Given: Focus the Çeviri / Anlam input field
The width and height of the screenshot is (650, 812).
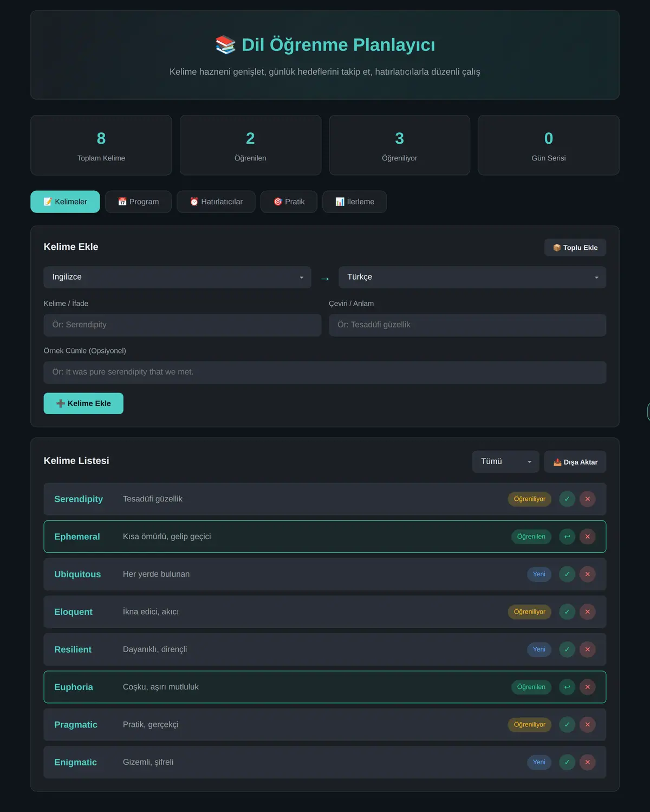Looking at the screenshot, I should pos(467,325).
